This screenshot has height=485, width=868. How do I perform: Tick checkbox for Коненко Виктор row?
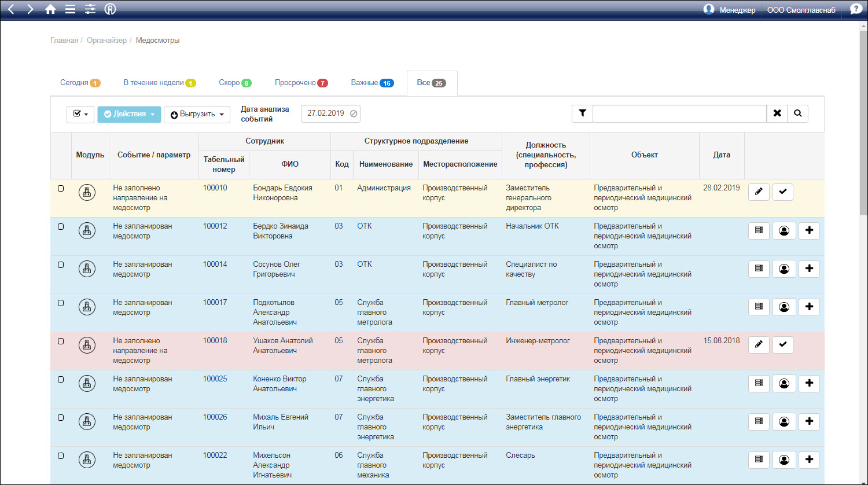click(61, 380)
